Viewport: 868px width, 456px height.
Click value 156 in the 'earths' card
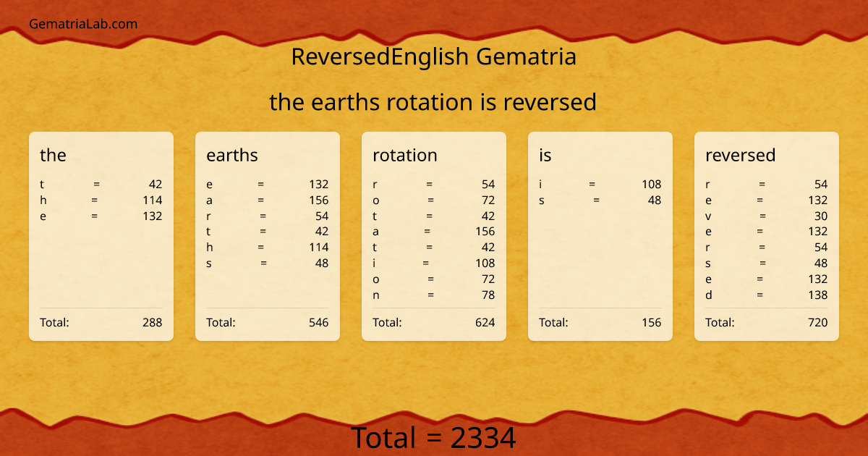(319, 200)
